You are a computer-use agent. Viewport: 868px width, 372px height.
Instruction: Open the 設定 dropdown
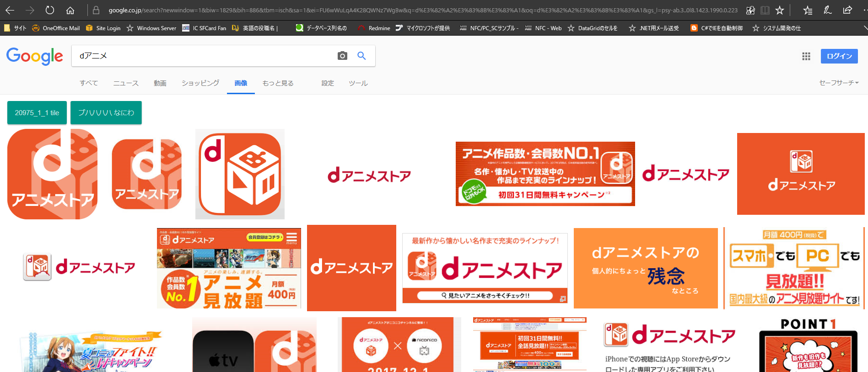(328, 83)
